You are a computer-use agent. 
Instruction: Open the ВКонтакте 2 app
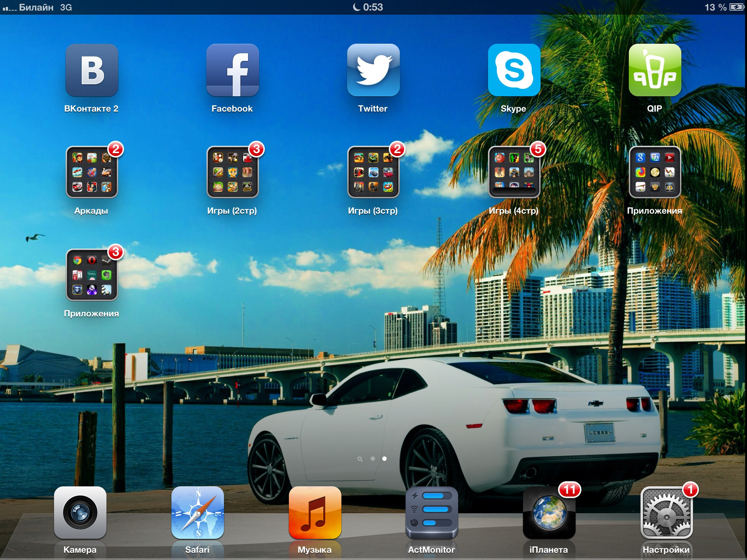pyautogui.click(x=92, y=70)
